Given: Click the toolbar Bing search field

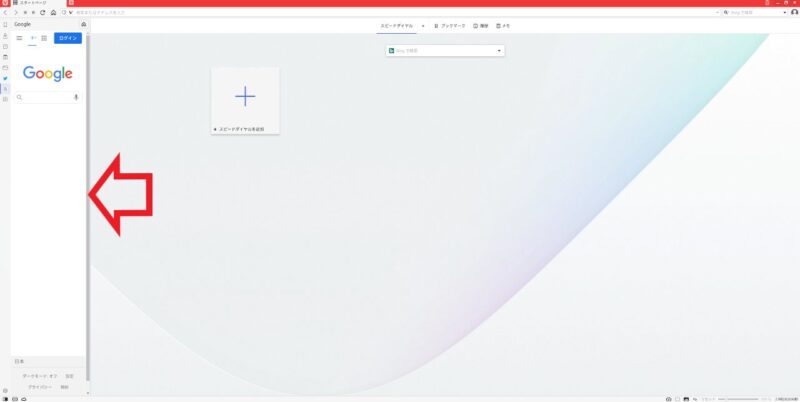Looking at the screenshot, I should tap(756, 12).
